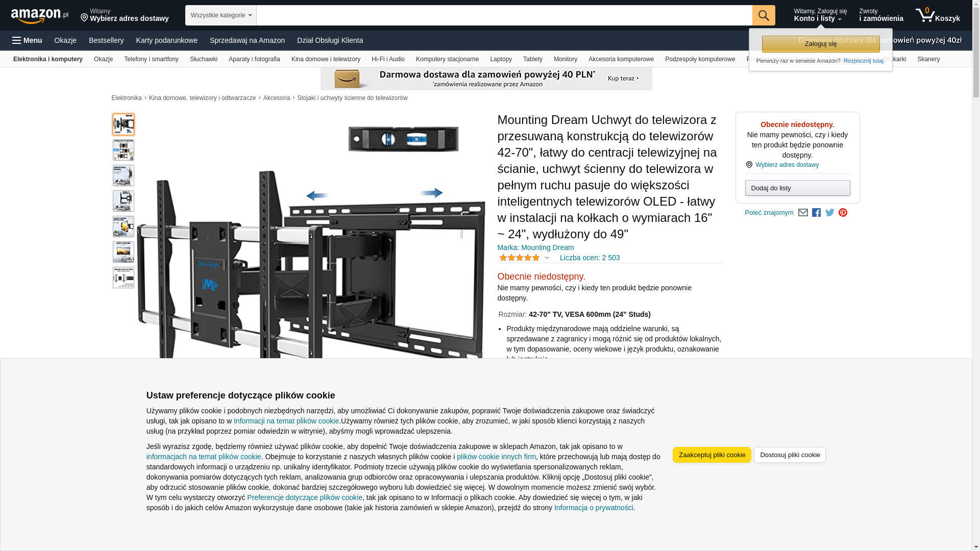Image resolution: width=980 pixels, height=551 pixels.
Task: Click the Amazon.pl logo
Action: tap(39, 16)
